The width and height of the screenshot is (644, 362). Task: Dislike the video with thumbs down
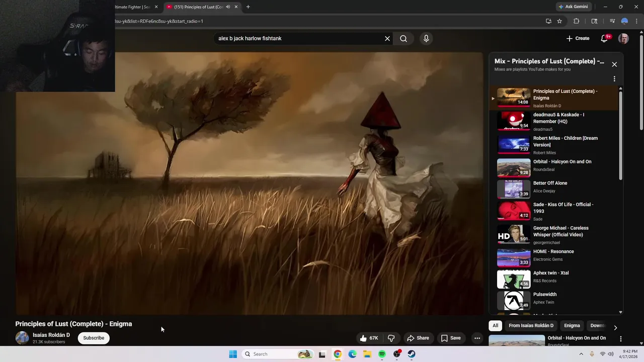(x=391, y=338)
